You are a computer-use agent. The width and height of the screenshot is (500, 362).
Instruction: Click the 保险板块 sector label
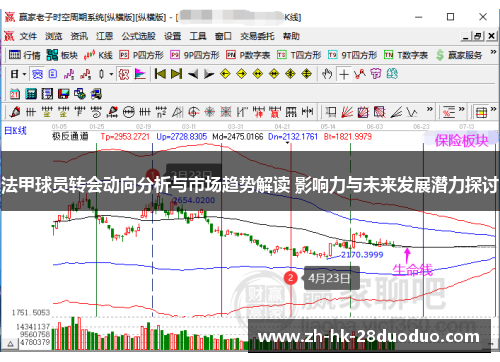point(461,141)
